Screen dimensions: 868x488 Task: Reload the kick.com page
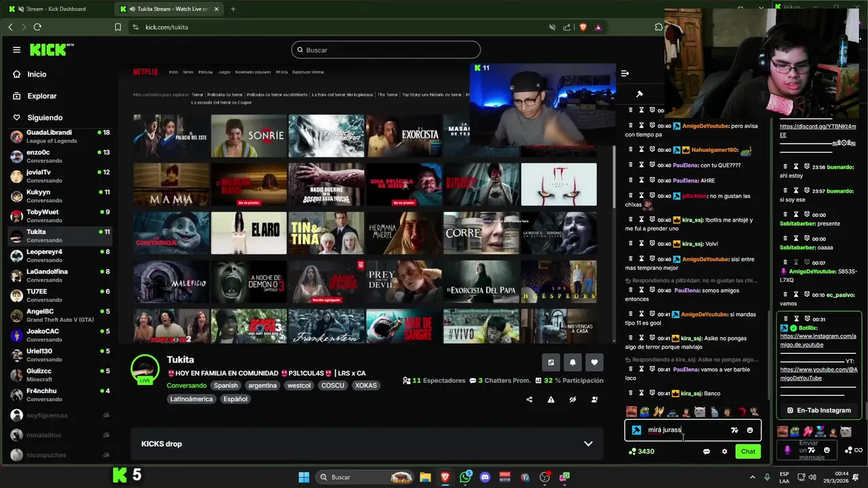click(37, 27)
